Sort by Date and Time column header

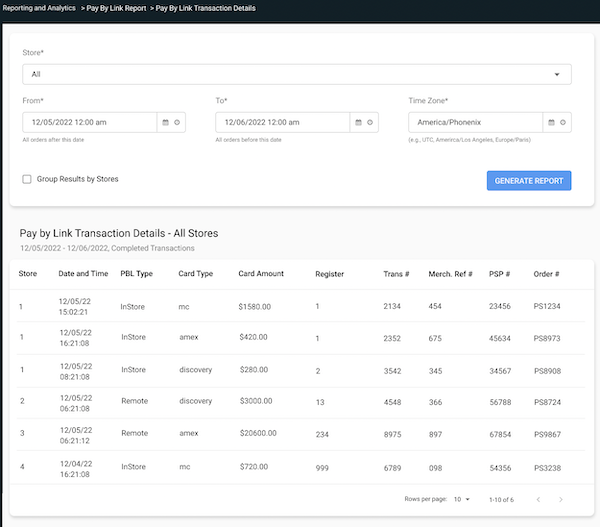[83, 274]
